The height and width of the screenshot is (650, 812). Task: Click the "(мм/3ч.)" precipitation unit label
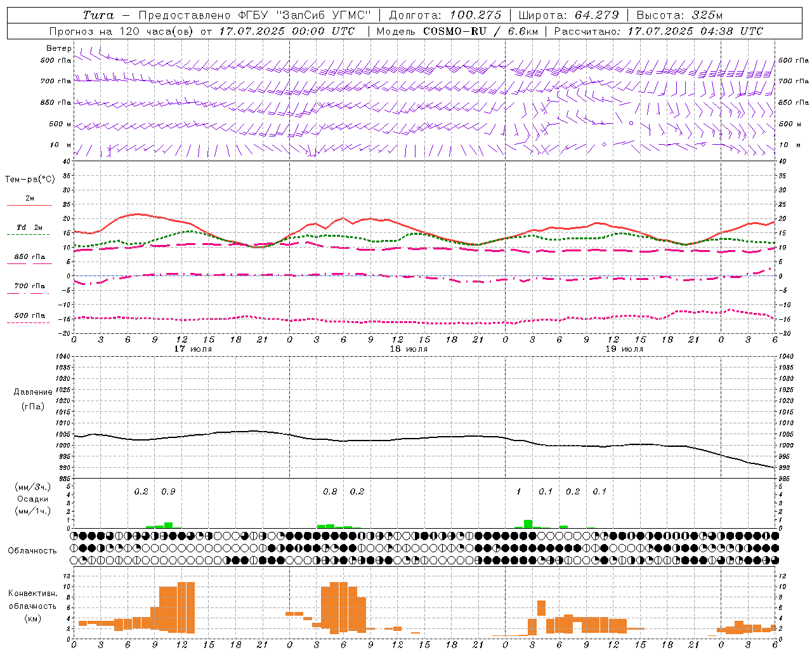[33, 487]
